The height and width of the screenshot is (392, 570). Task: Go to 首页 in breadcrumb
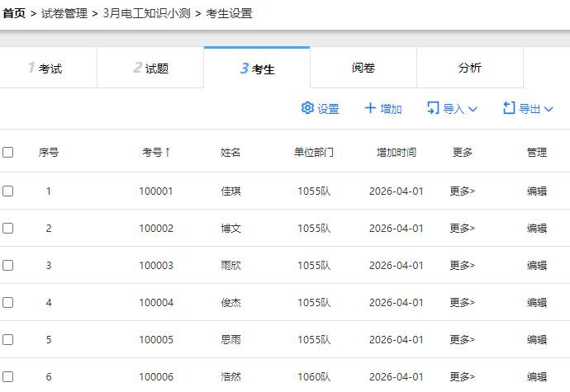[x=14, y=13]
